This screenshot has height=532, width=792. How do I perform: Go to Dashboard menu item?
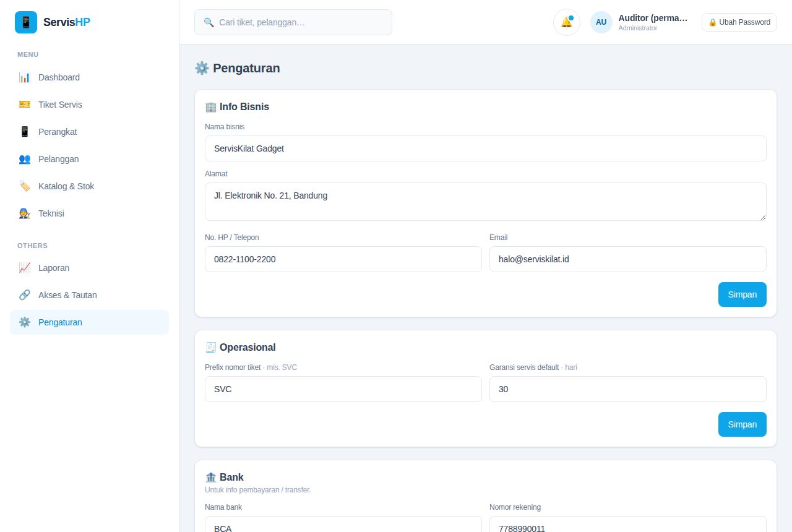(x=89, y=77)
